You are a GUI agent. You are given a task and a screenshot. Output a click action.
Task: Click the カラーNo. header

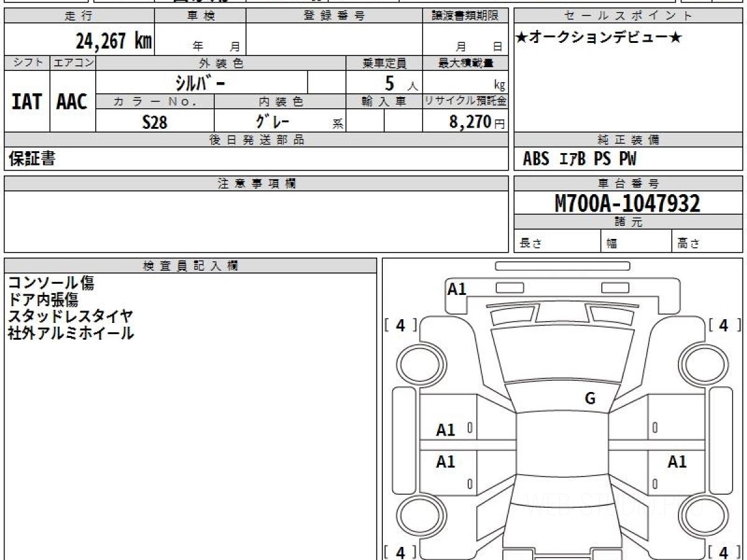click(155, 101)
